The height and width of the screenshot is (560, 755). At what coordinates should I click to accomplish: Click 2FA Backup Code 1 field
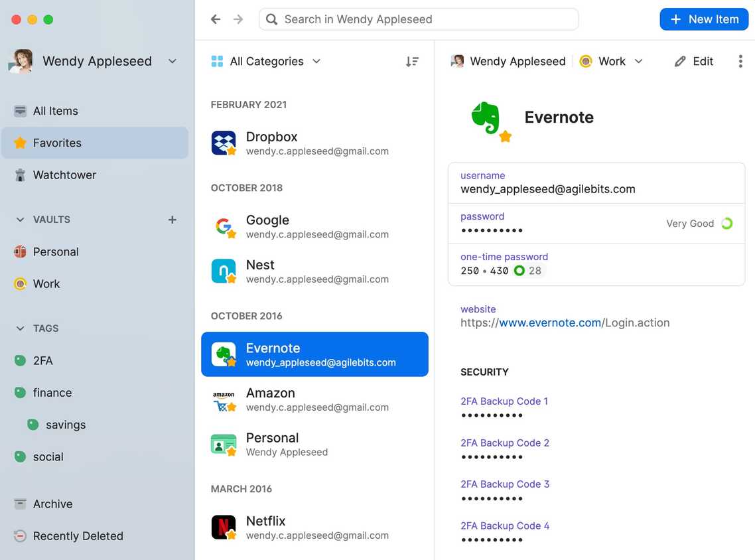(504, 407)
